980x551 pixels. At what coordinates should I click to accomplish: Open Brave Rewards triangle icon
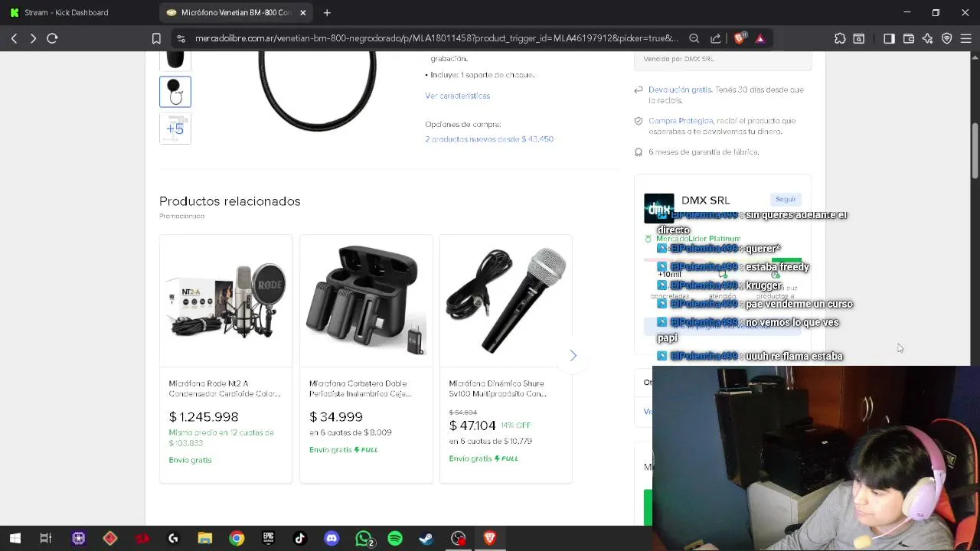759,38
